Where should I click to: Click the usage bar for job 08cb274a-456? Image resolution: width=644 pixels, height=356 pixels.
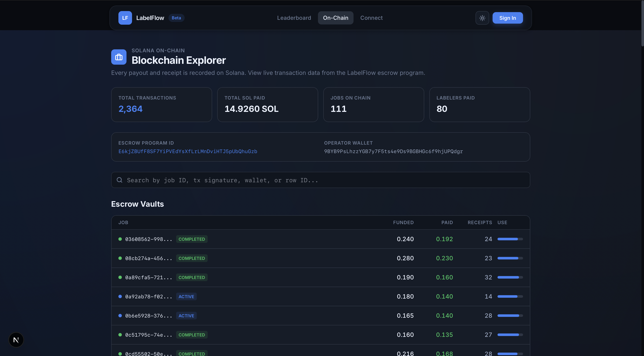point(510,258)
